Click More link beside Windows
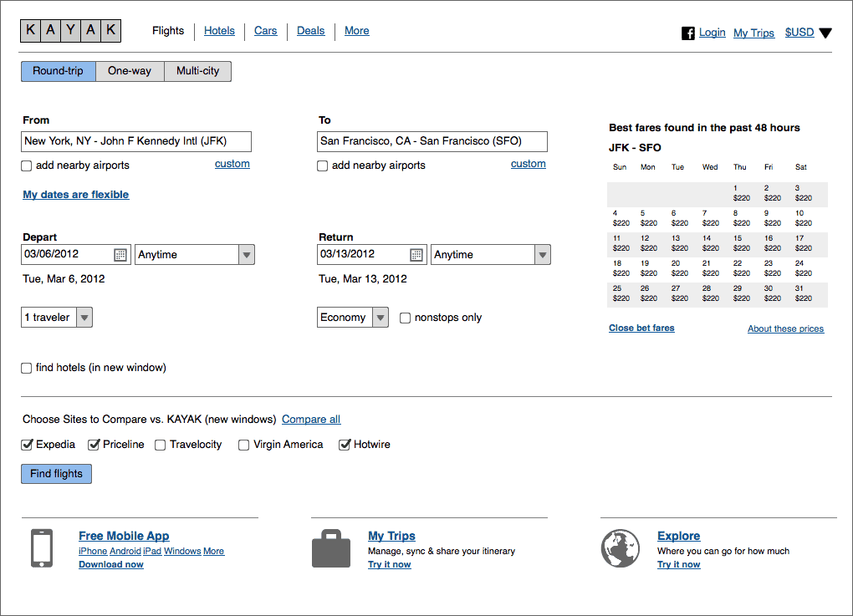The width and height of the screenshot is (853, 616). [x=214, y=552]
